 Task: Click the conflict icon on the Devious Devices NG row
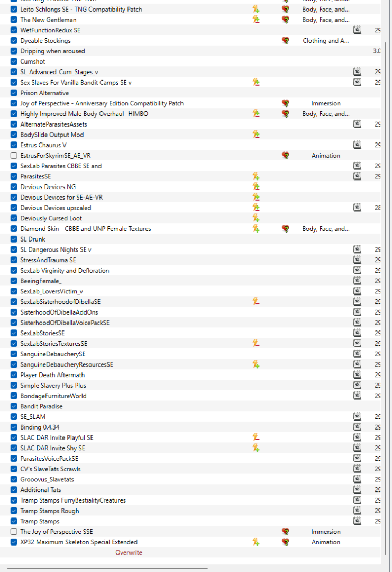(256, 187)
